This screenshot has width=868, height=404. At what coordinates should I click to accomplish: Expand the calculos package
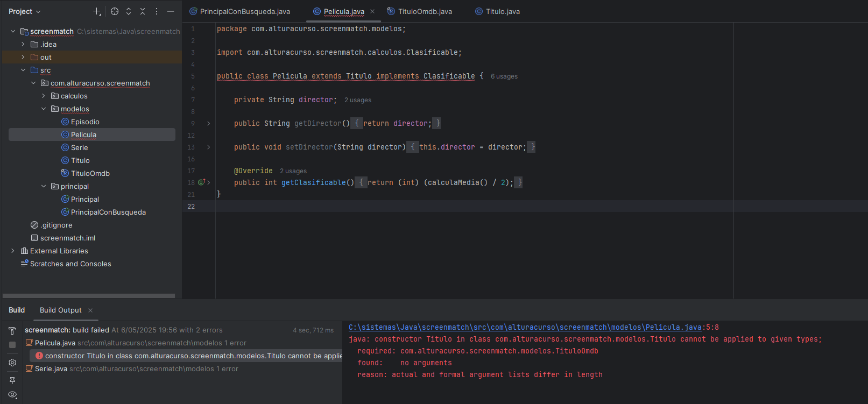[x=44, y=96]
